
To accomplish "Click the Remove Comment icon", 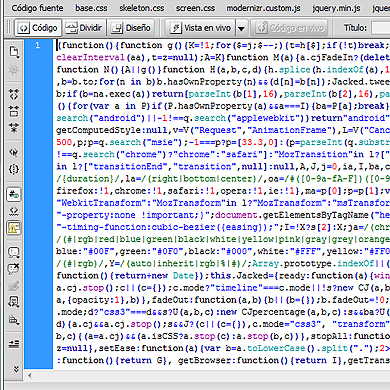I will pyautogui.click(x=14, y=269).
